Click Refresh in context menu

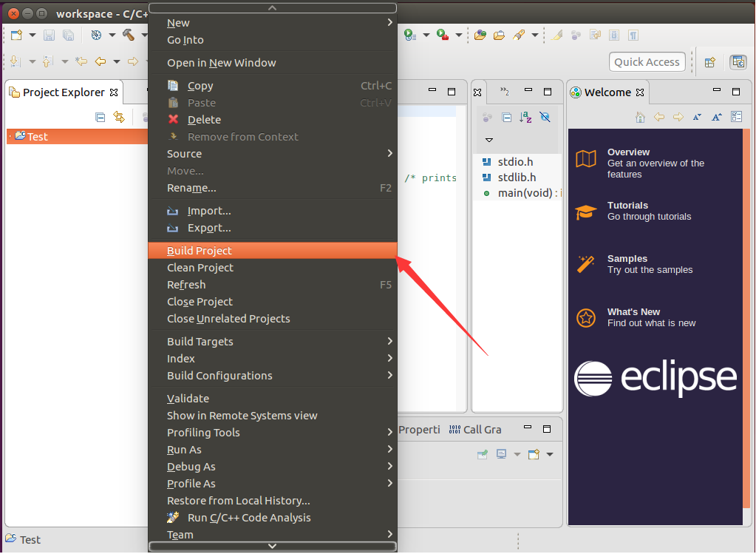273,285
